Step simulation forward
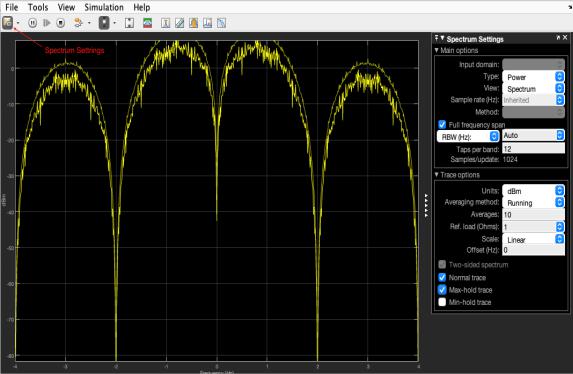This screenshot has height=374, width=573. click(46, 23)
